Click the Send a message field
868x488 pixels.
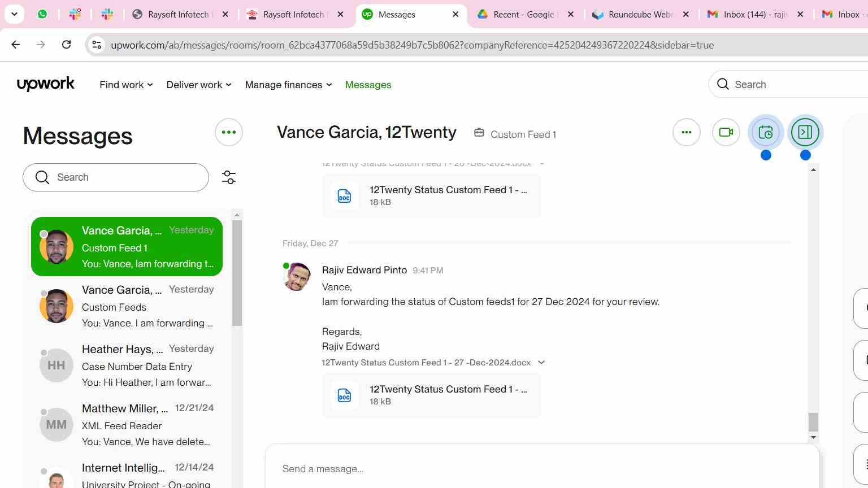click(541, 469)
